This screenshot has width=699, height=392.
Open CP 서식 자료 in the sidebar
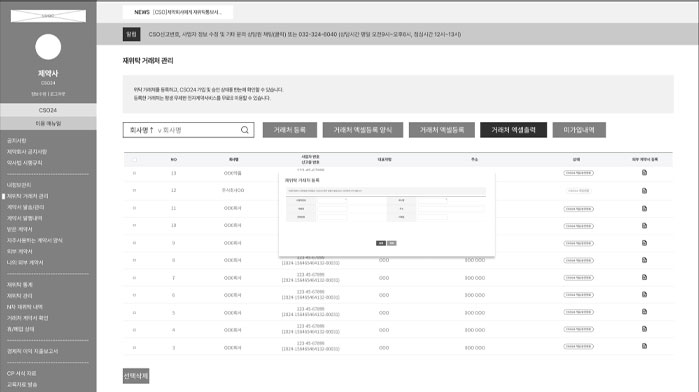[21, 373]
